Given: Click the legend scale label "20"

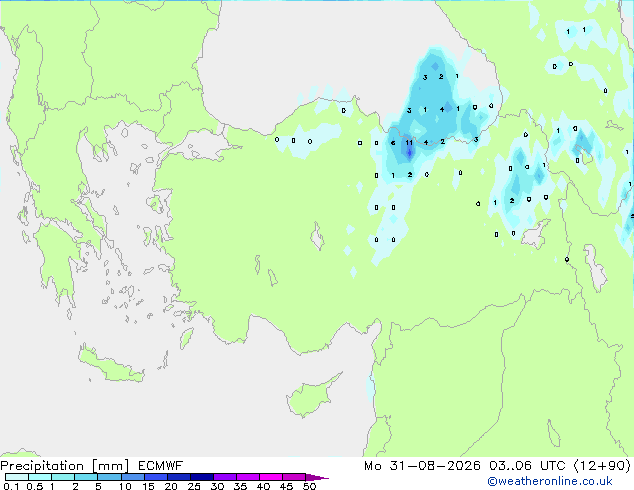Looking at the screenshot, I should point(171,486).
